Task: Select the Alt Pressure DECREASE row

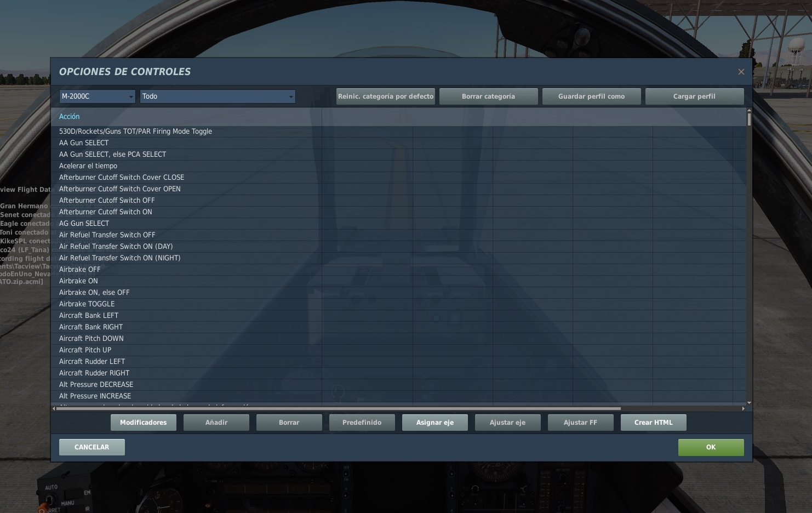Action: (399, 385)
